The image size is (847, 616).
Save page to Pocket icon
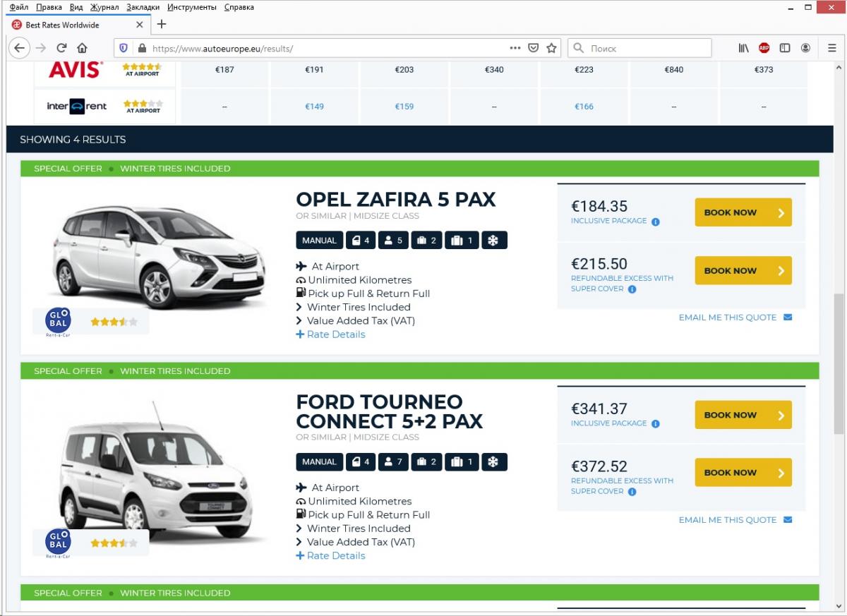coord(534,48)
